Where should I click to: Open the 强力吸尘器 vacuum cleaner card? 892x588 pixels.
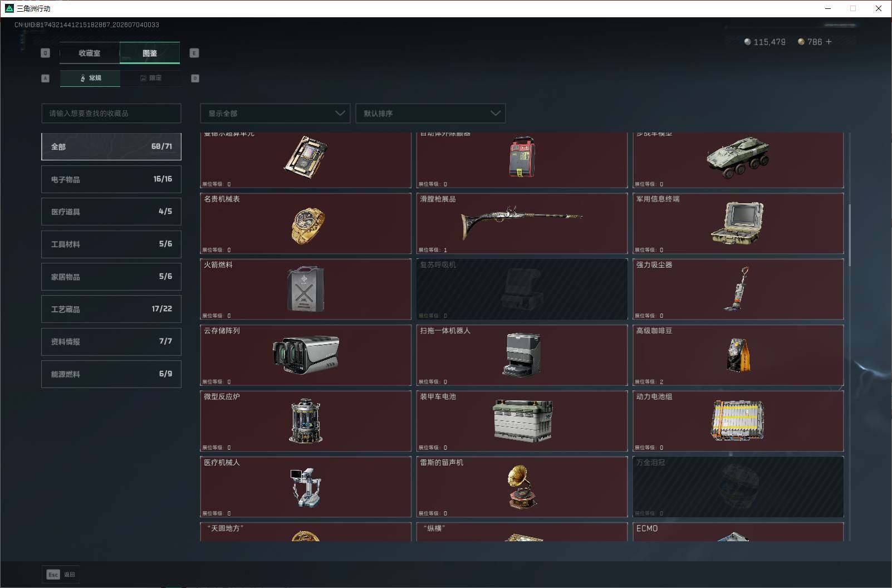[738, 289]
